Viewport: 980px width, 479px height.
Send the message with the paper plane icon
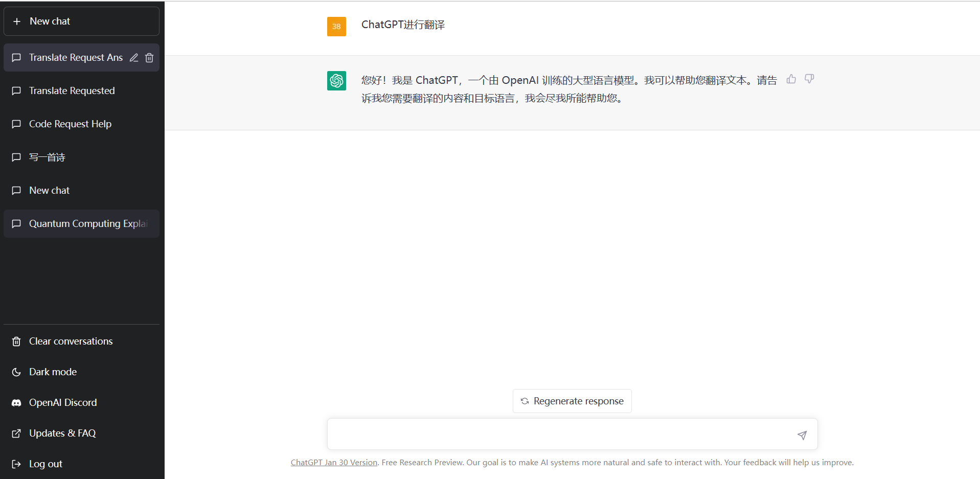[802, 435]
